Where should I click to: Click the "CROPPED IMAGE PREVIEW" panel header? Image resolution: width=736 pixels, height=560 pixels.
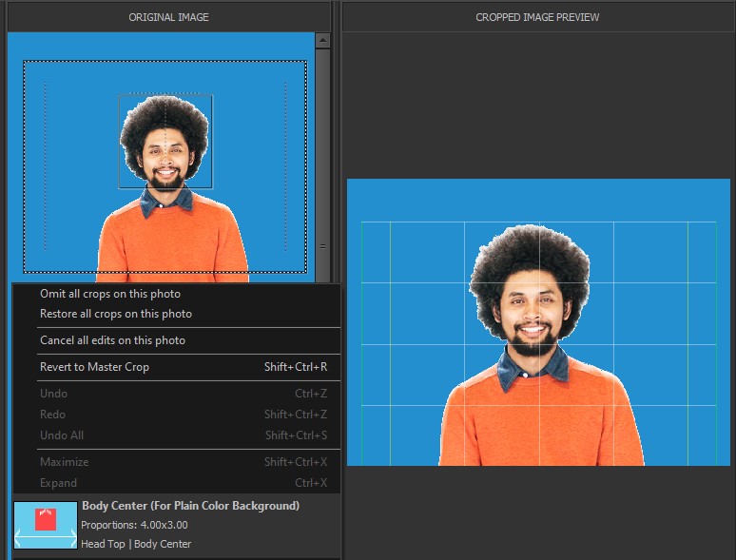tap(537, 17)
